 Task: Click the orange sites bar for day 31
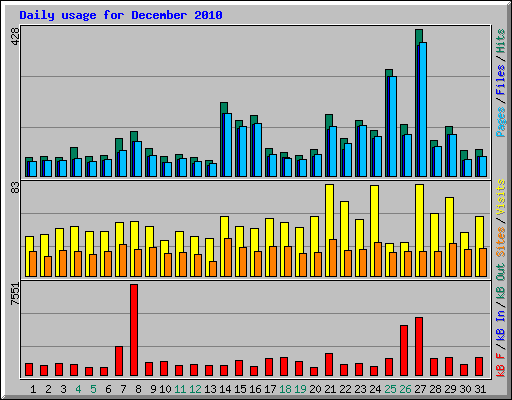[483, 262]
